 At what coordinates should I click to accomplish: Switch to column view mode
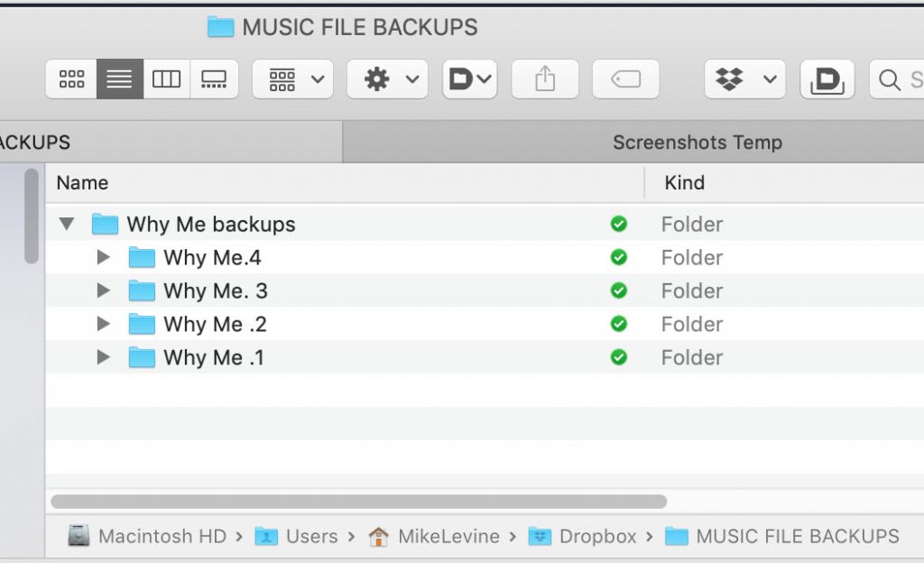(166, 78)
